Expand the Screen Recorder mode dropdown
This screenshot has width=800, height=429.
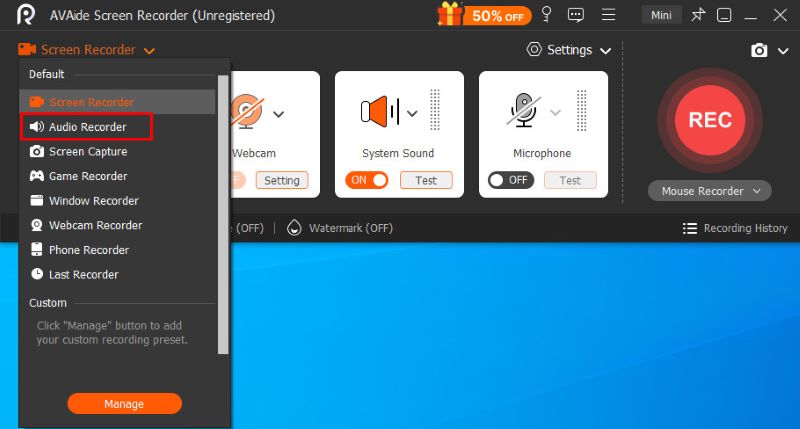pyautogui.click(x=149, y=51)
